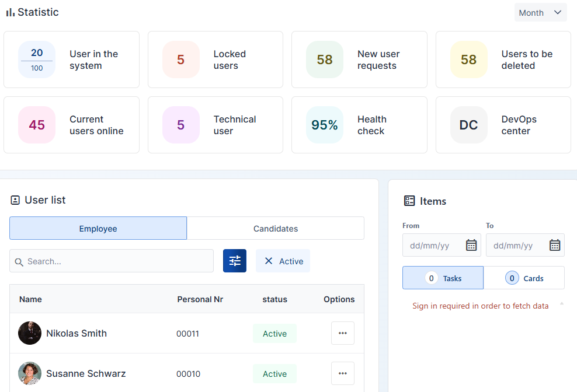Open the To date calendar icon
This screenshot has width=577, height=392.
555,245
